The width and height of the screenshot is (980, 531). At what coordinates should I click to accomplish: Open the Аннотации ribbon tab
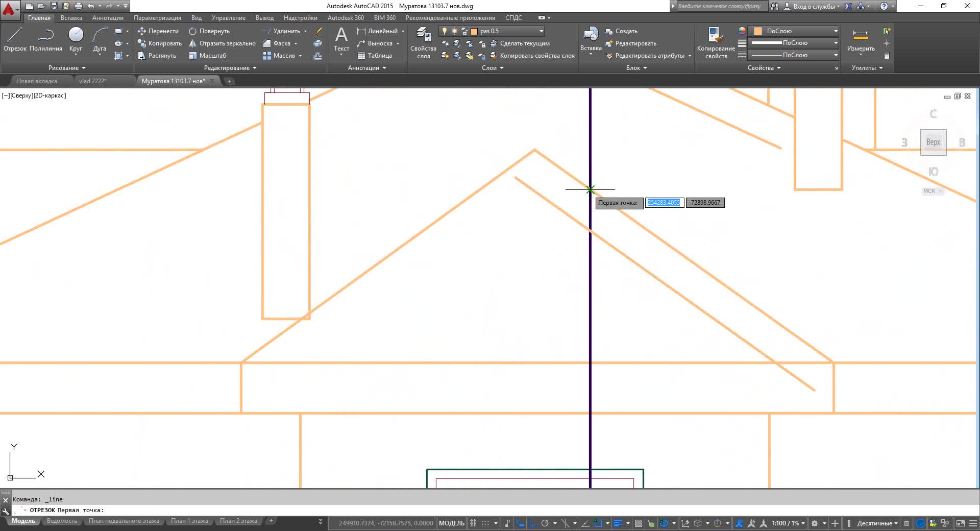(x=108, y=18)
